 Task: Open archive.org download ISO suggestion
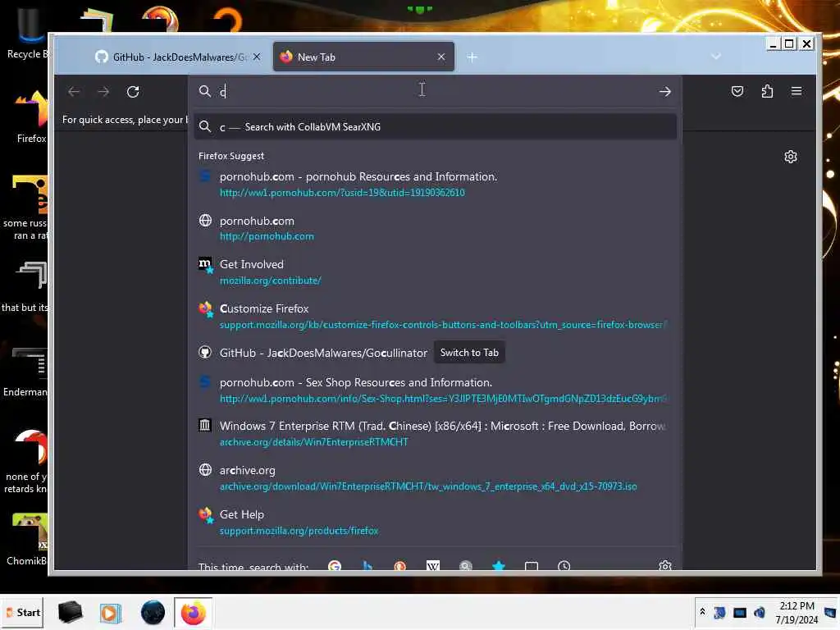[435, 478]
